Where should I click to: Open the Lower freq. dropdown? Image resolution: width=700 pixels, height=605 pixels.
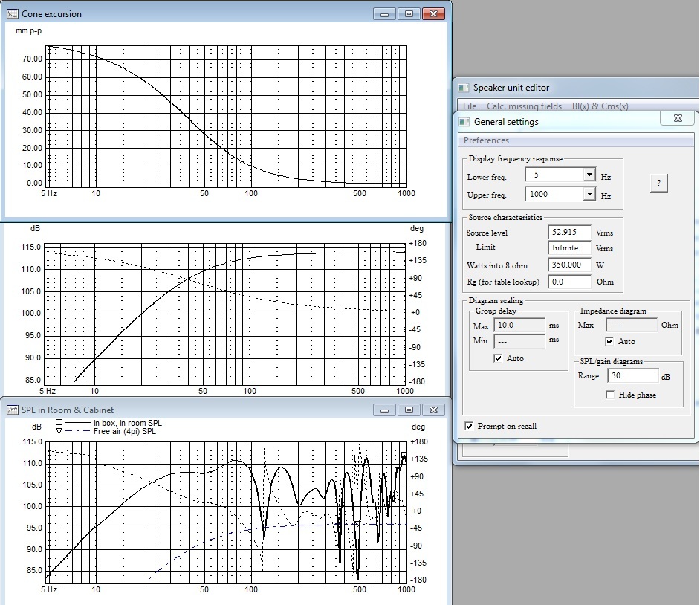pos(589,175)
